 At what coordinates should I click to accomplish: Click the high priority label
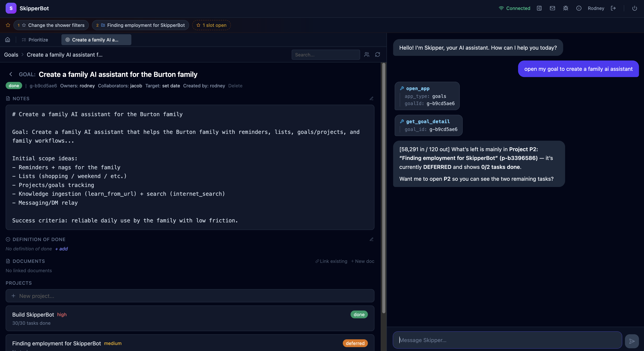coord(62,314)
